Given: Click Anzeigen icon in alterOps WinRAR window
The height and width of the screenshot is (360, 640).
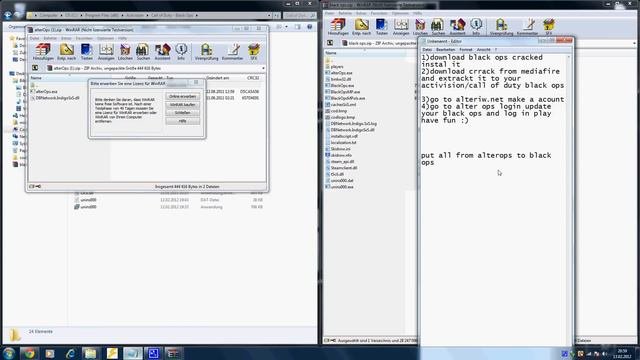Looking at the screenshot, I should (x=106, y=52).
